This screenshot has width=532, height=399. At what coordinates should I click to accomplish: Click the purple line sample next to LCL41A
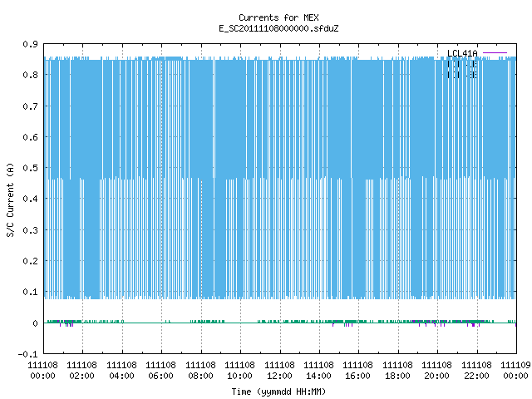(495, 53)
